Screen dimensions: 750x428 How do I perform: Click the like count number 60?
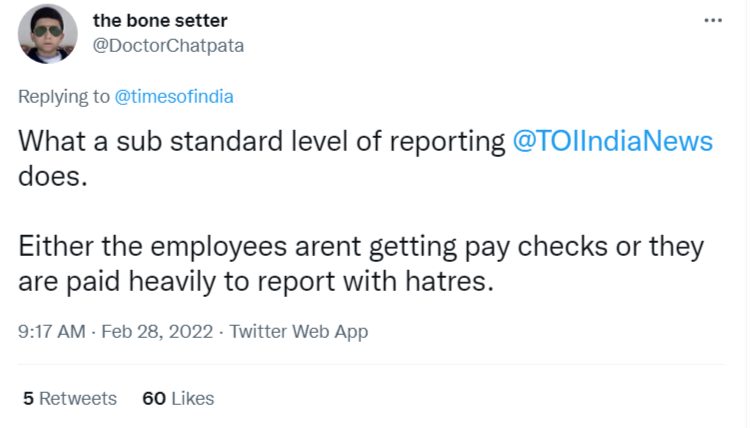153,398
